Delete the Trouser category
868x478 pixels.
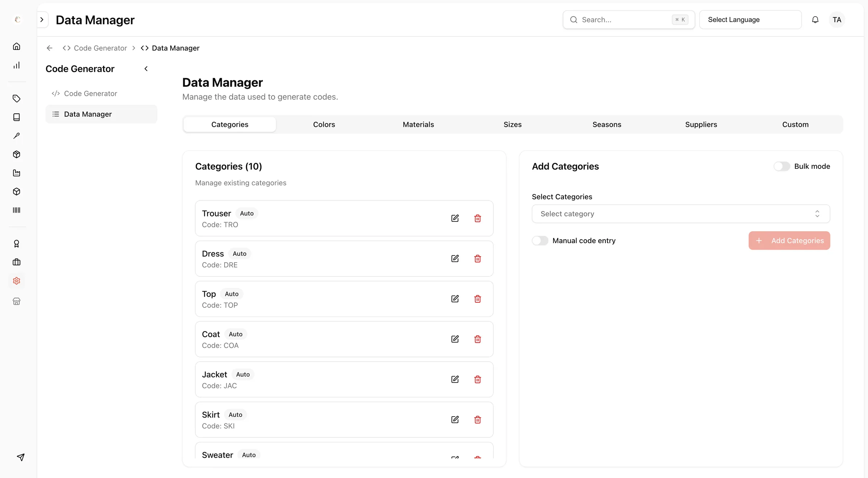click(477, 218)
